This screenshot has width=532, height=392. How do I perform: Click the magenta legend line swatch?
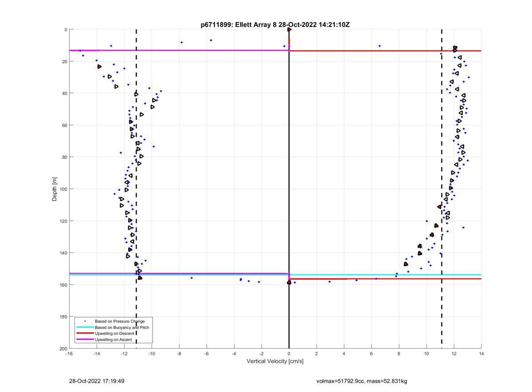pyautogui.click(x=85, y=340)
